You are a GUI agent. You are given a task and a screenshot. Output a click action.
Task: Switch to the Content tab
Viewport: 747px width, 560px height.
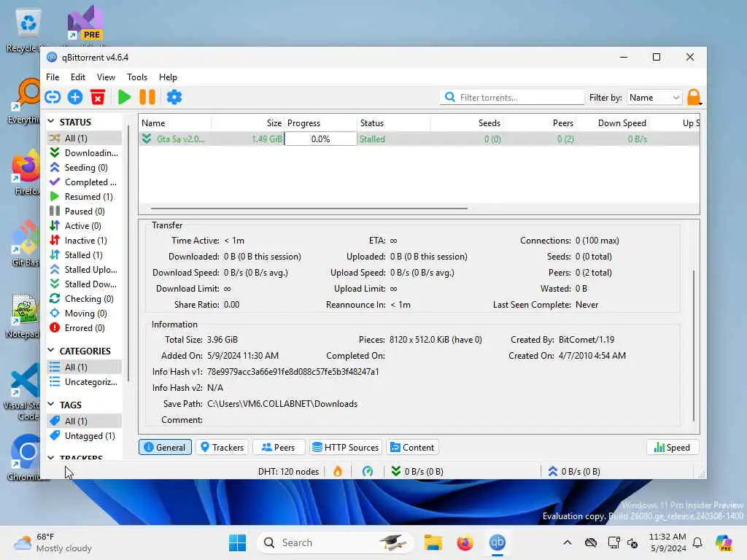(x=413, y=447)
